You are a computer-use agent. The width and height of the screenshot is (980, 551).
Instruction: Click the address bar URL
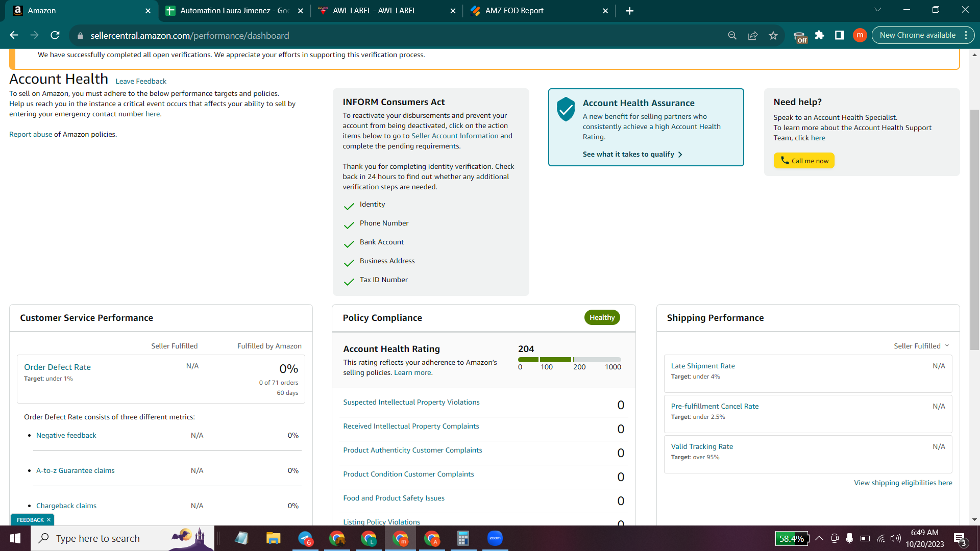189,36
